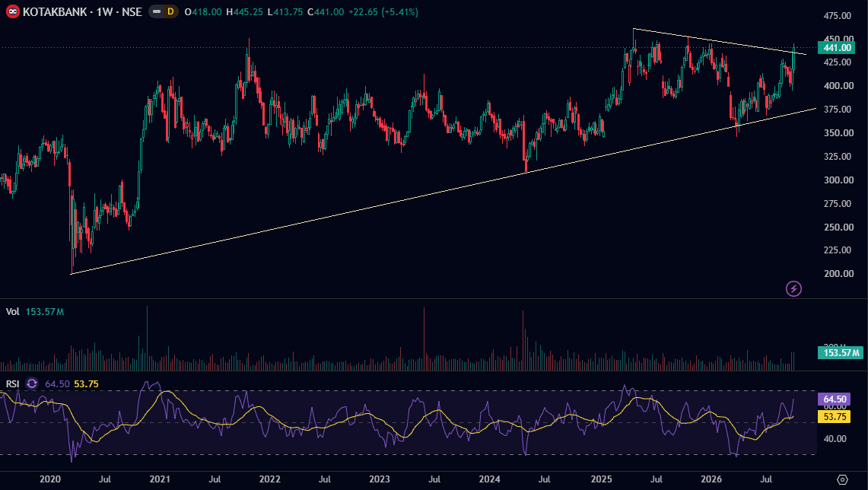Click the 250.00 price axis label
The image size is (868, 490).
pos(837,227)
